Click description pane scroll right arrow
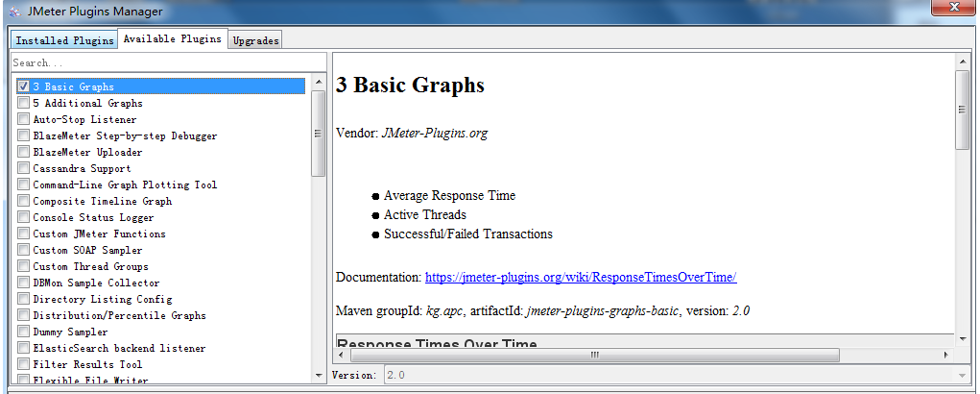 coord(945,355)
